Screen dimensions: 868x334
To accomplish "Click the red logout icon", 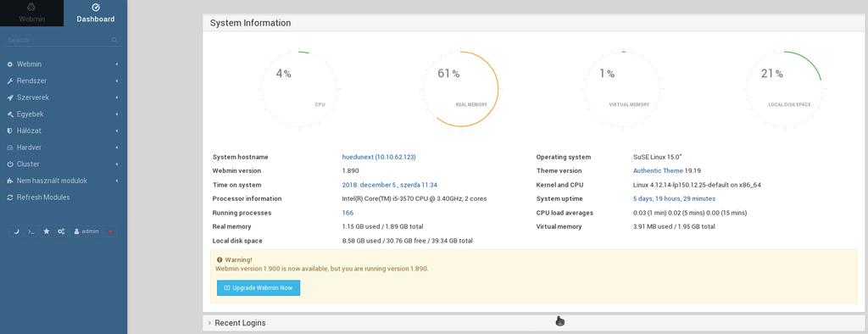I will pyautogui.click(x=110, y=231).
